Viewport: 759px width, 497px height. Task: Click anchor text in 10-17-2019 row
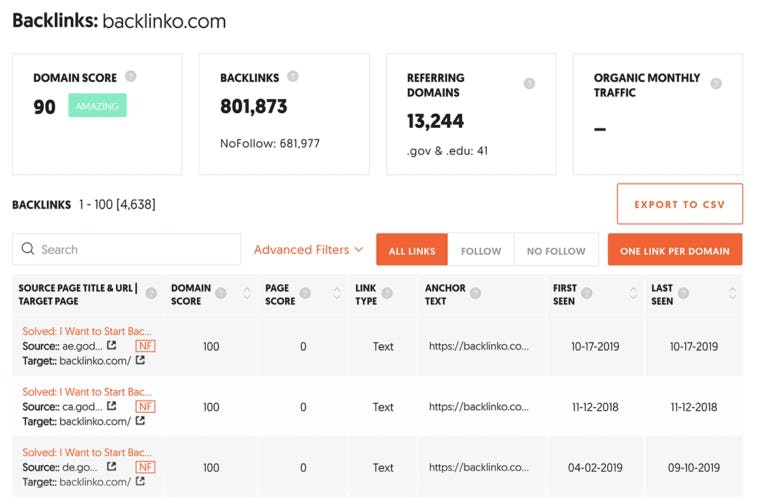pos(479,346)
